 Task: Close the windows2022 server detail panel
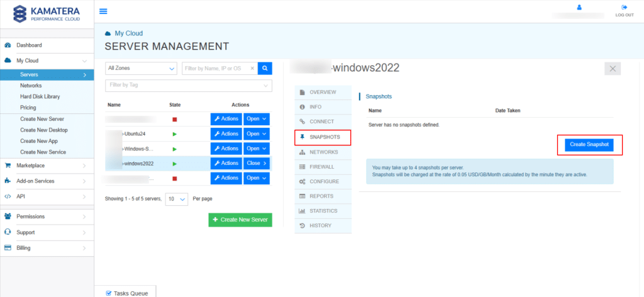pos(613,69)
